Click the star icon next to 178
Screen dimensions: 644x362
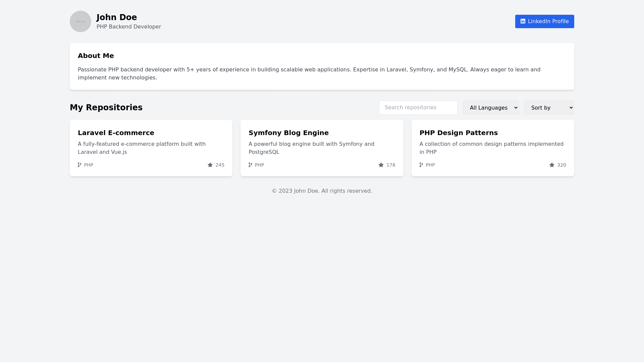coord(381,165)
